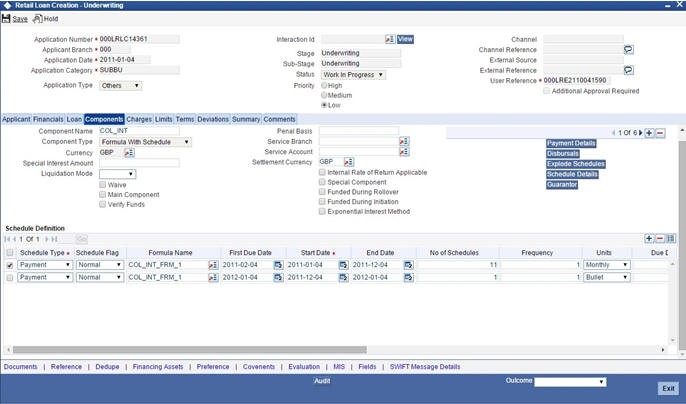Image resolution: width=686 pixels, height=404 pixels.
Task: Open calendar for First Due Date 2011-02-04
Action: tap(278, 265)
